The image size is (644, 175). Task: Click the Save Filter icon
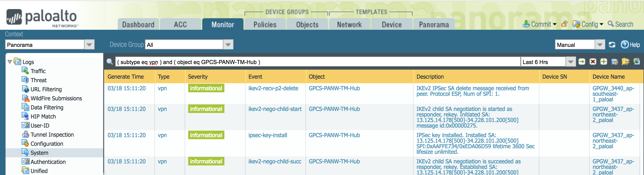pos(615,62)
